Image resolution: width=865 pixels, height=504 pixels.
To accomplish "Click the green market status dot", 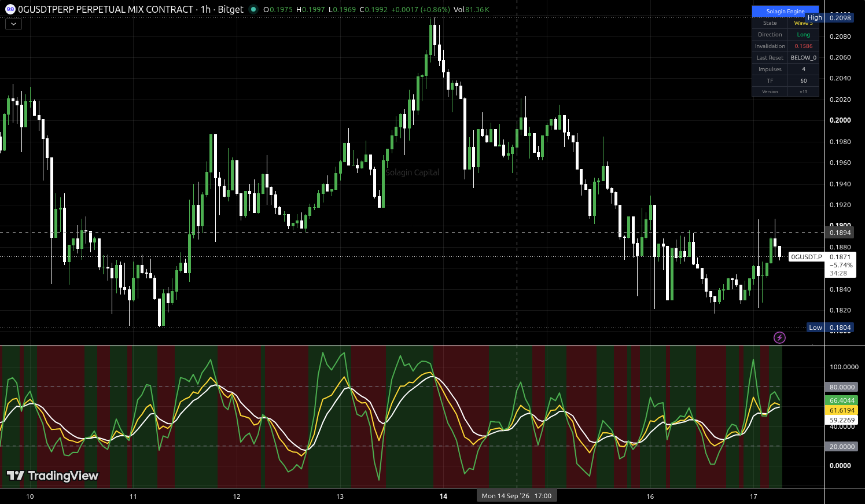I will [x=253, y=9].
